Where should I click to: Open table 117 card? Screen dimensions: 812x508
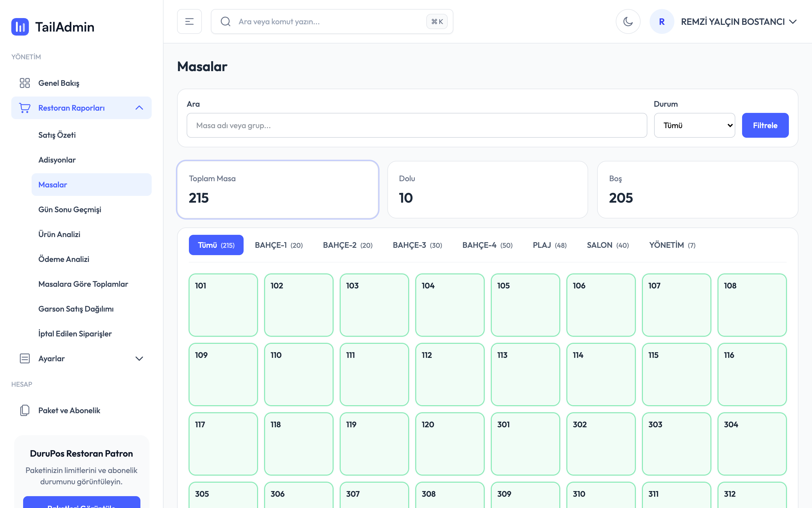tap(223, 444)
